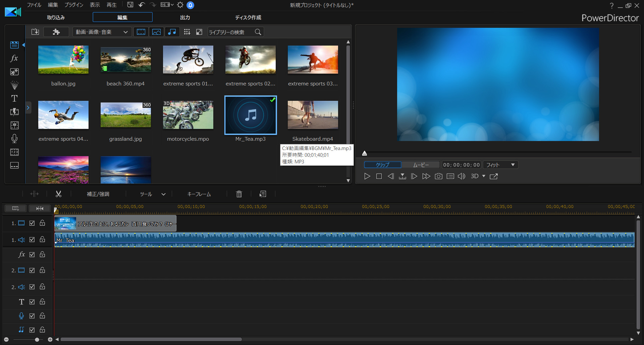
Task: Toggle fx track enable checkbox
Action: pyautogui.click(x=32, y=255)
